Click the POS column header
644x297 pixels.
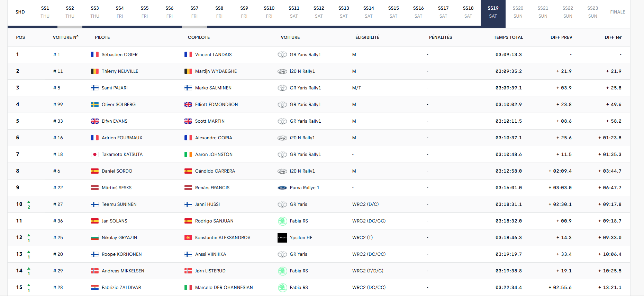(20, 37)
